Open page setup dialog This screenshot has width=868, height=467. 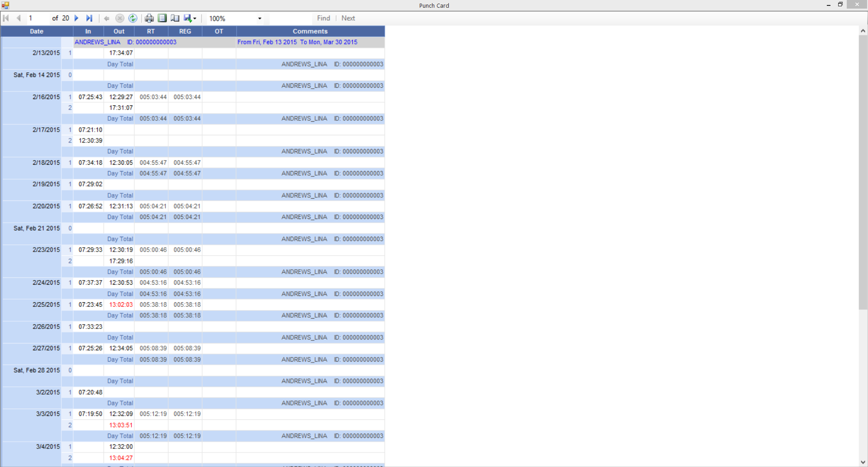175,18
